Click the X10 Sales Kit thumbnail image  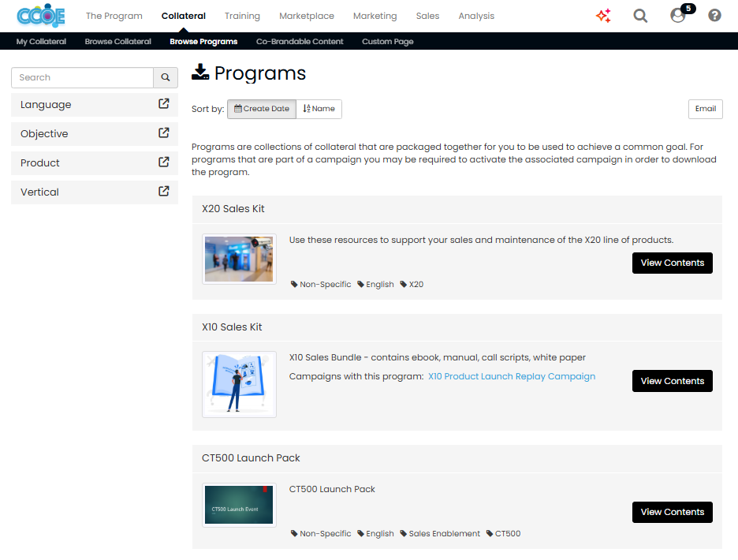239,384
